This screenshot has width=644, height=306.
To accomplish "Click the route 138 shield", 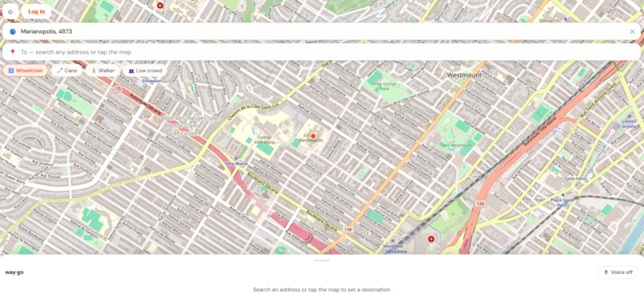I will tap(348, 229).
